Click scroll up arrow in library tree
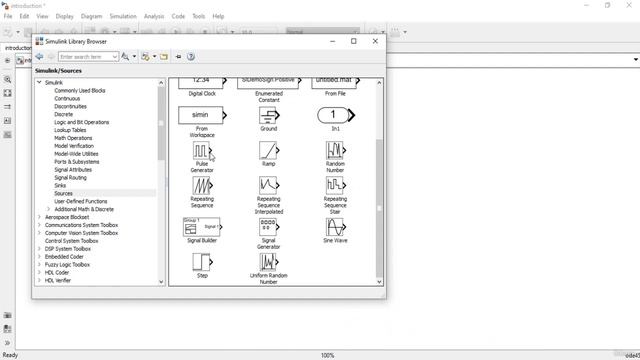This screenshot has width=640, height=360. (x=161, y=83)
